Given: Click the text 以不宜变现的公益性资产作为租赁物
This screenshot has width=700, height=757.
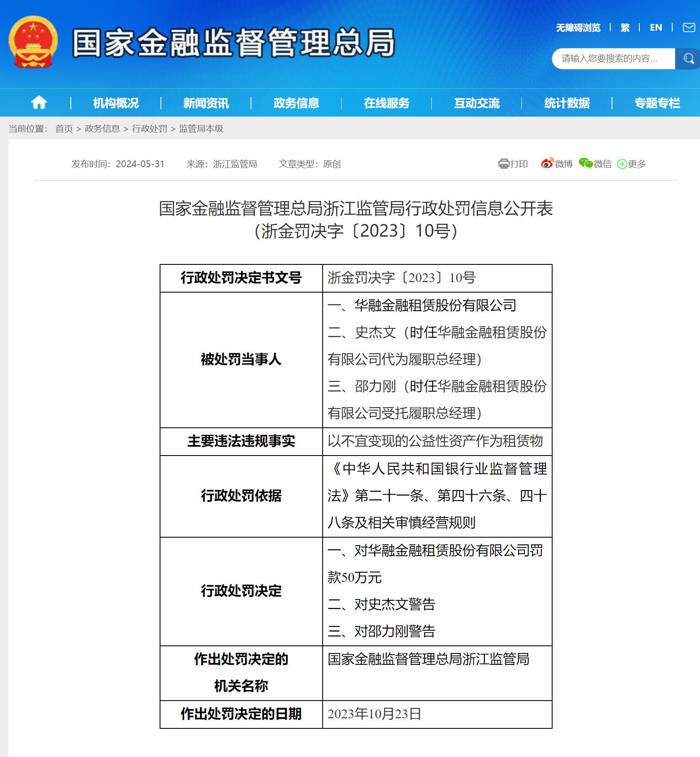Looking at the screenshot, I should click(x=435, y=441).
